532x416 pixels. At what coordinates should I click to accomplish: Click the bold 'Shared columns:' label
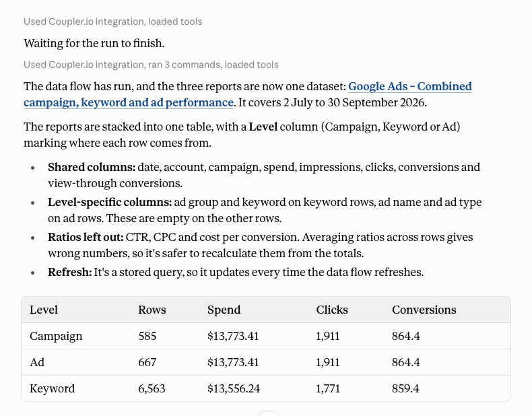coord(92,167)
